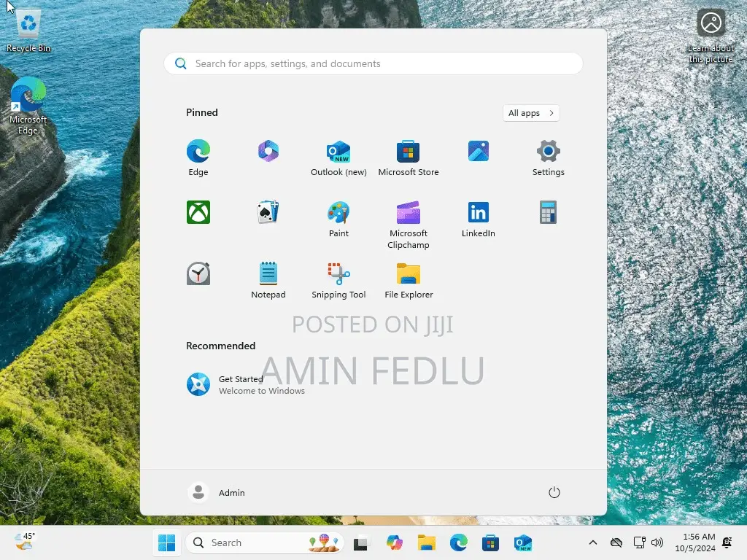Open the Photos app icon
747x560 pixels.
click(478, 150)
